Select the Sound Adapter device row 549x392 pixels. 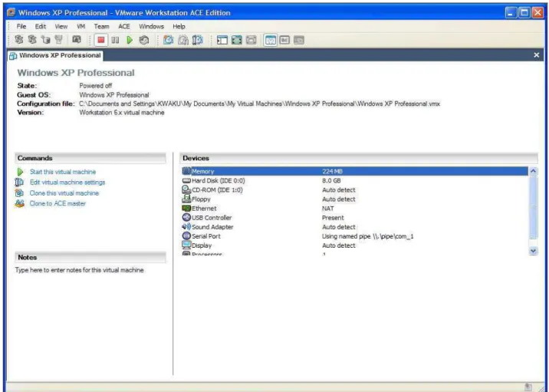pyautogui.click(x=355, y=227)
